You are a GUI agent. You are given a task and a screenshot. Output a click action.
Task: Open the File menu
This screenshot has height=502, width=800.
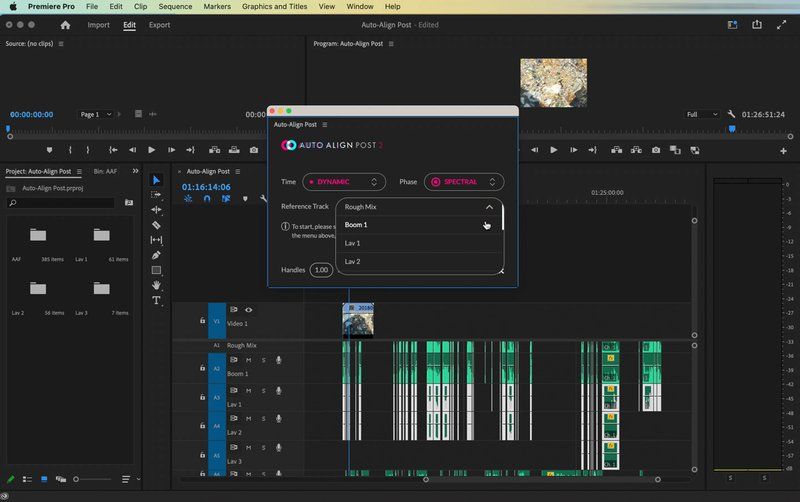click(x=92, y=7)
